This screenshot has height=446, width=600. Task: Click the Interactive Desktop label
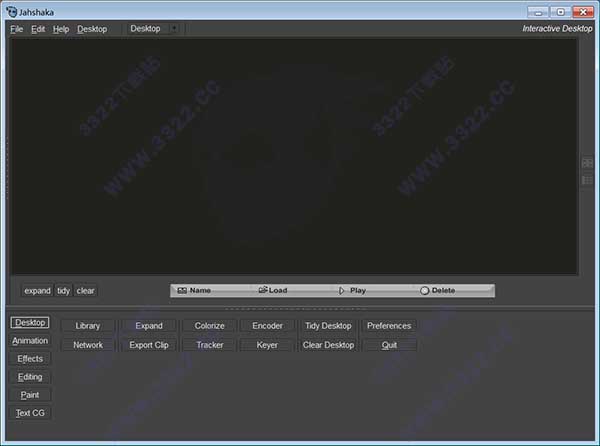coord(557,29)
